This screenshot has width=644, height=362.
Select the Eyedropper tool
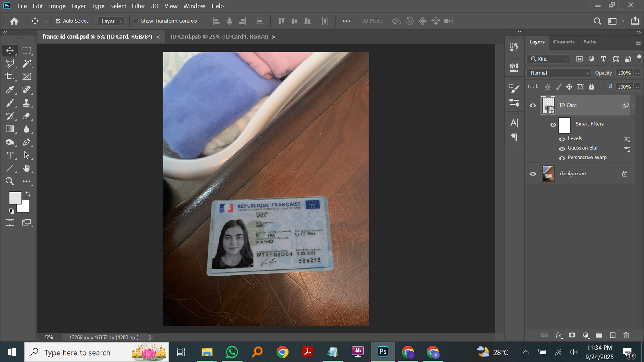pyautogui.click(x=10, y=90)
